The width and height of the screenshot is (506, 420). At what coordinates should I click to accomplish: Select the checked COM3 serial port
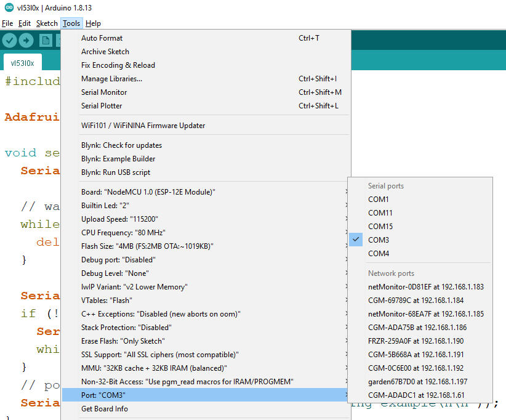point(378,240)
